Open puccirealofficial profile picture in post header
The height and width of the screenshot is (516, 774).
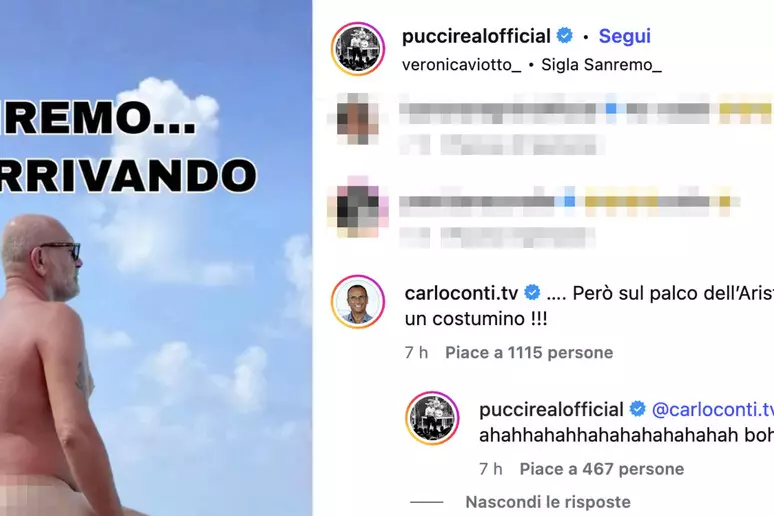pyautogui.click(x=358, y=49)
